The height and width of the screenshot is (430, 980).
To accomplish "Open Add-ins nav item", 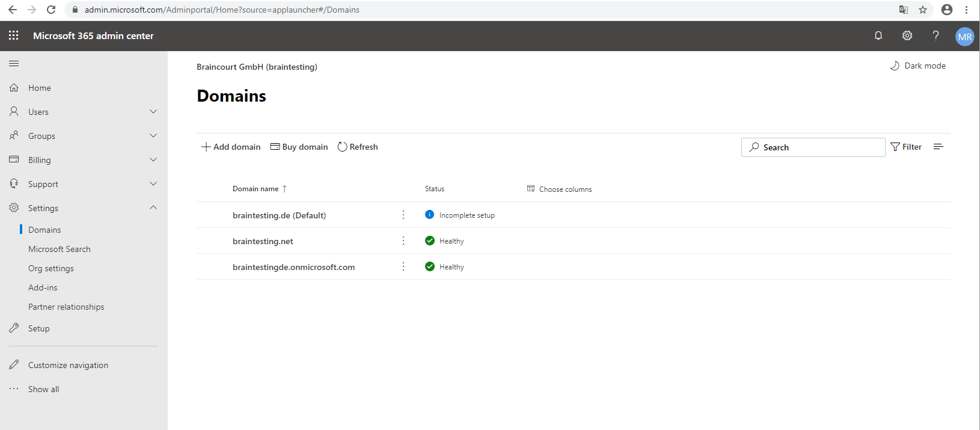I will point(43,287).
